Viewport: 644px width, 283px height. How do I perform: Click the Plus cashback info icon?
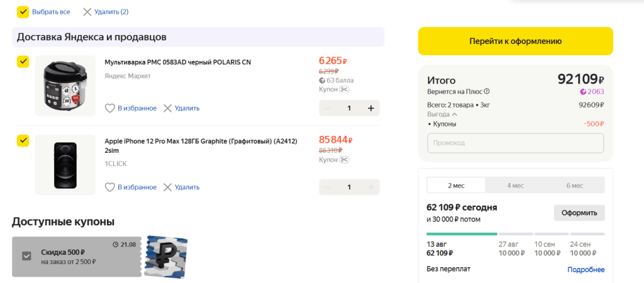[x=487, y=91]
